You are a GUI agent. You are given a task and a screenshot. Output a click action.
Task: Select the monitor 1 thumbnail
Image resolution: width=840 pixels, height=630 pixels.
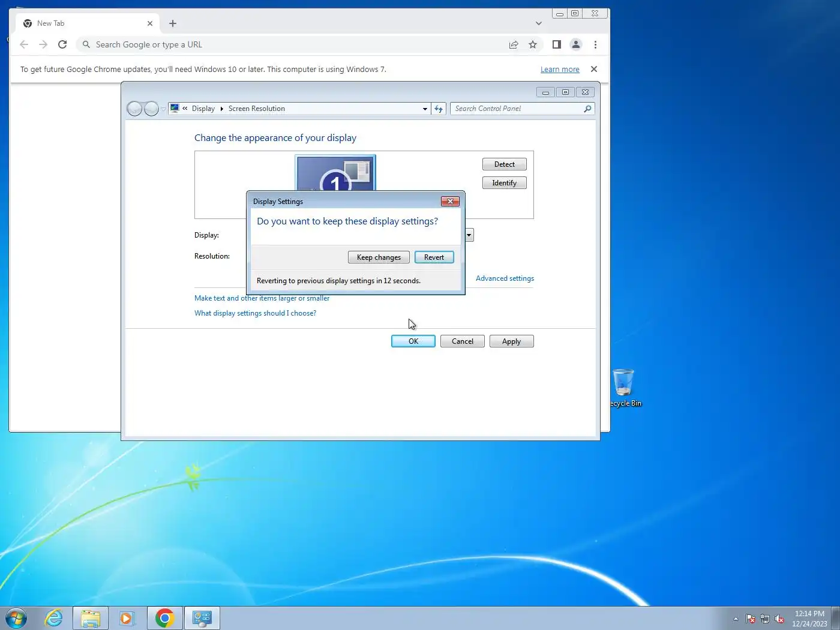tap(335, 173)
